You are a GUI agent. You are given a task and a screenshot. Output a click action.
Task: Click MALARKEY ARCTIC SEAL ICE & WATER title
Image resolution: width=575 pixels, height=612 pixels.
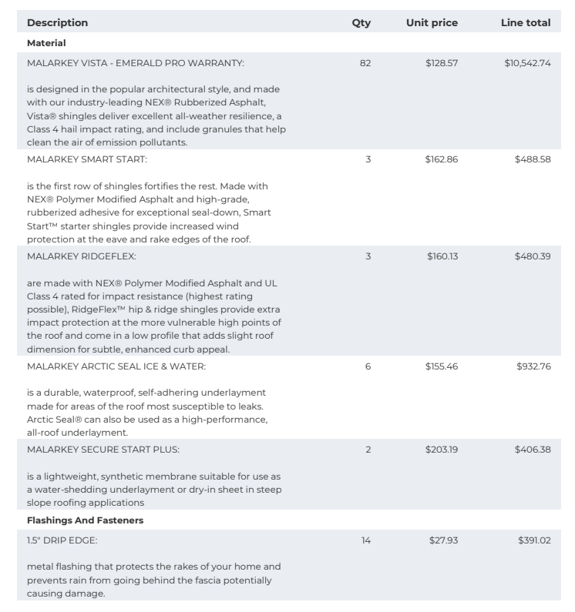[116, 366]
